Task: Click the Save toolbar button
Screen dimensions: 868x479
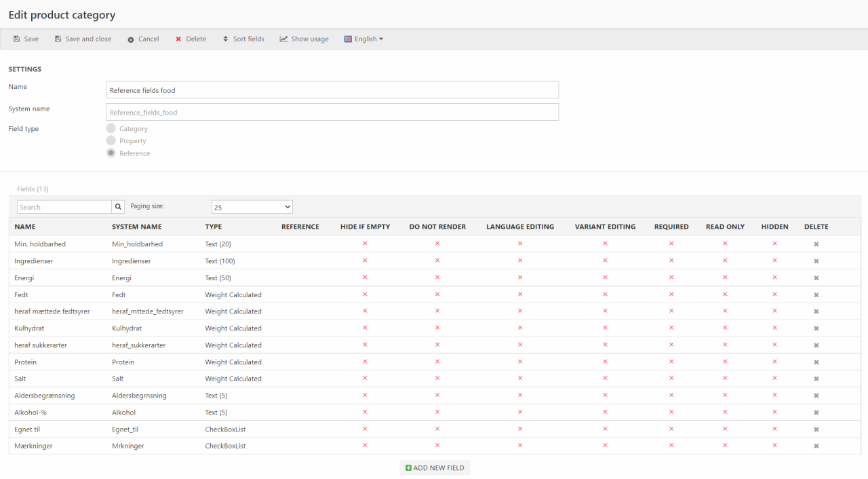Action: pyautogui.click(x=26, y=39)
